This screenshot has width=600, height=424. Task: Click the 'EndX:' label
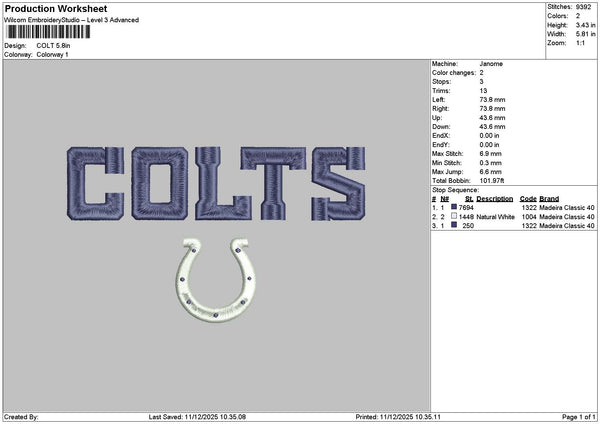point(441,136)
